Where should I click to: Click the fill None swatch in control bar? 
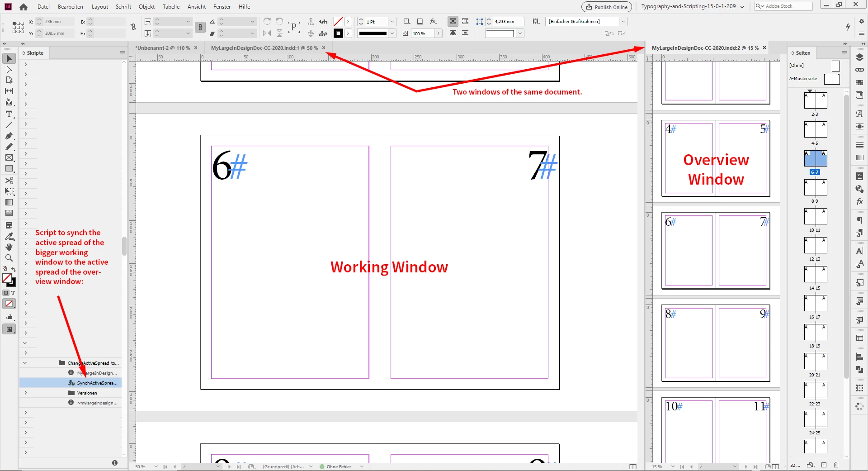click(338, 21)
